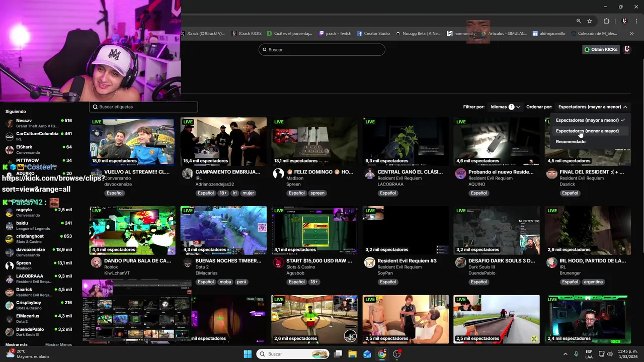The width and height of the screenshot is (644, 362).
Task: Open Resident Evil Requiem category under CENTRAL GANÓ
Action: point(400,178)
